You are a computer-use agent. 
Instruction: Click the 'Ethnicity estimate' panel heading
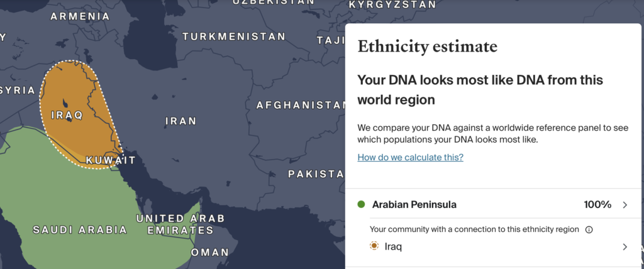coord(428,47)
